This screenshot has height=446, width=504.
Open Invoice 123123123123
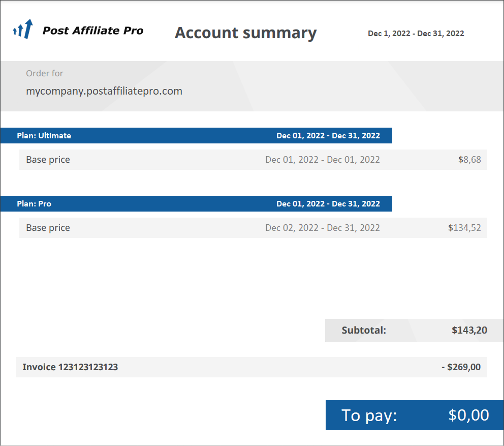[x=70, y=367]
